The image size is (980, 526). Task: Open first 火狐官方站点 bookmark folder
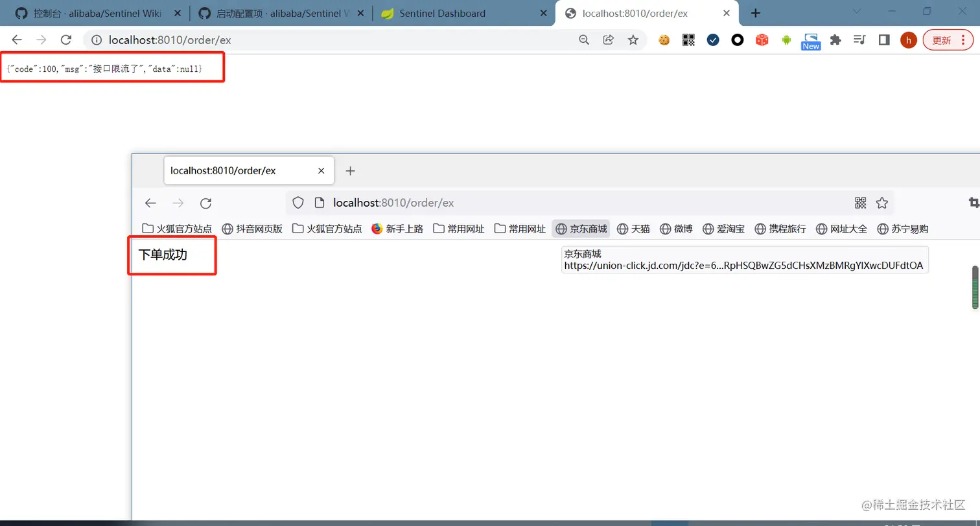[x=177, y=228]
